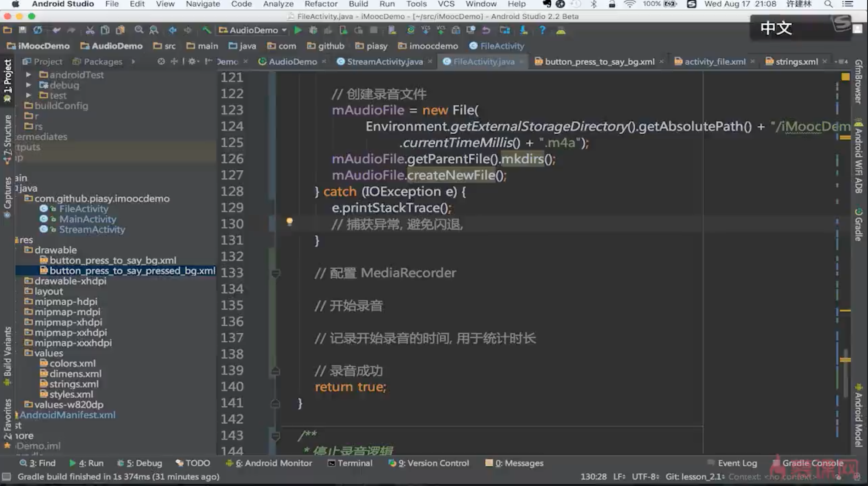Screen dimensions: 868x486
Task: Click the Undo arrow in toolbar
Action: (x=57, y=30)
